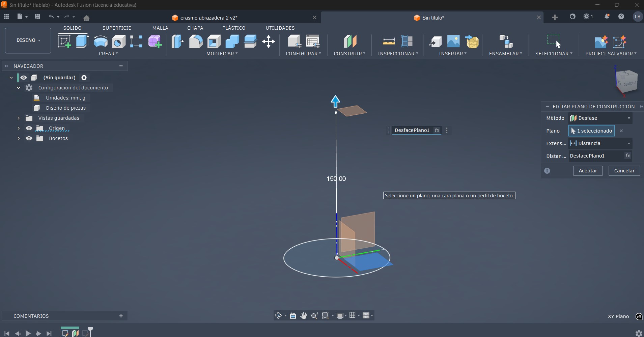The height and width of the screenshot is (337, 644).
Task: Click the Insert Canvas image icon
Action: 453,41
